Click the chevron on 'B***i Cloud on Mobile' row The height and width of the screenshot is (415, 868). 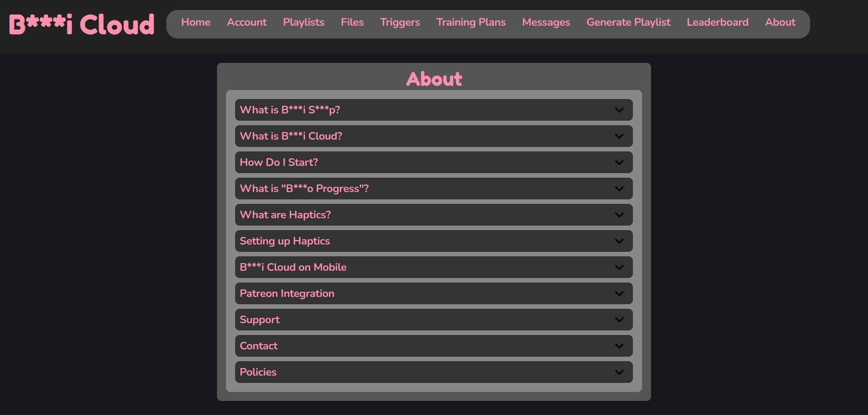tap(619, 267)
